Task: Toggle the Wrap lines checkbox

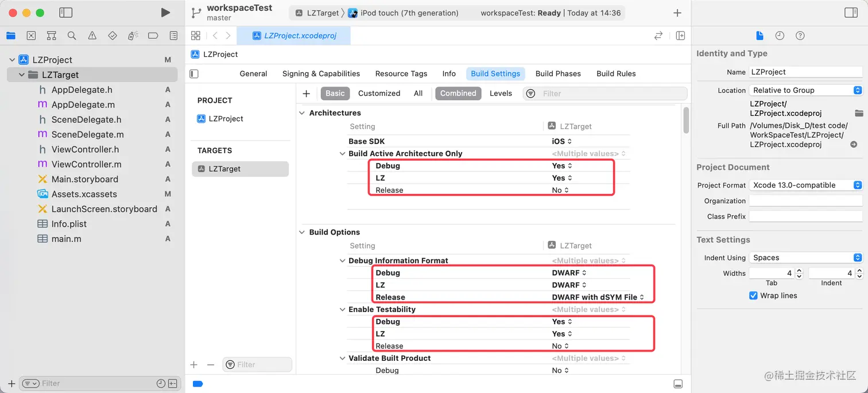Action: [x=753, y=295]
